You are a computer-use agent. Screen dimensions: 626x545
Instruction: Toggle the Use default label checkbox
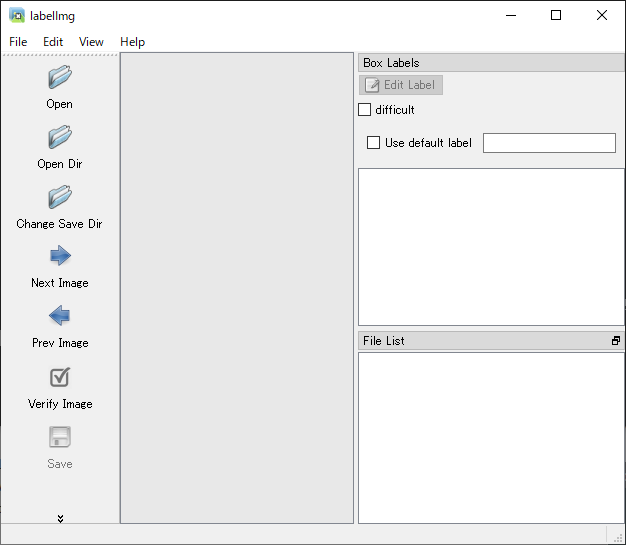click(x=373, y=143)
